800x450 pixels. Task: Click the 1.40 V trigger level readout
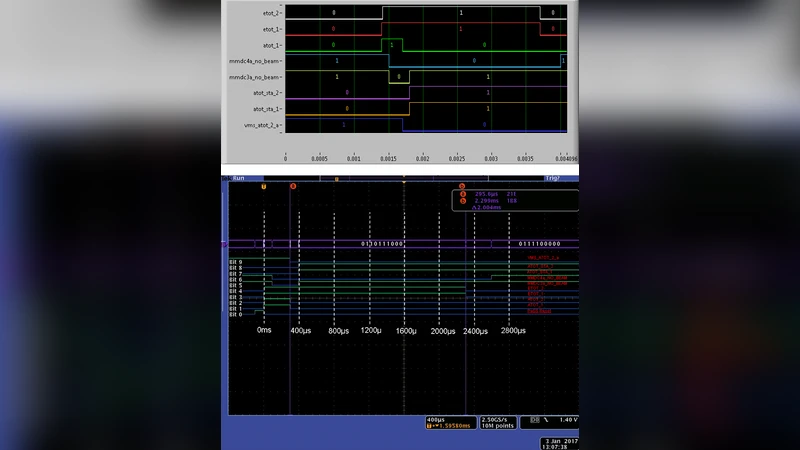(x=564, y=419)
